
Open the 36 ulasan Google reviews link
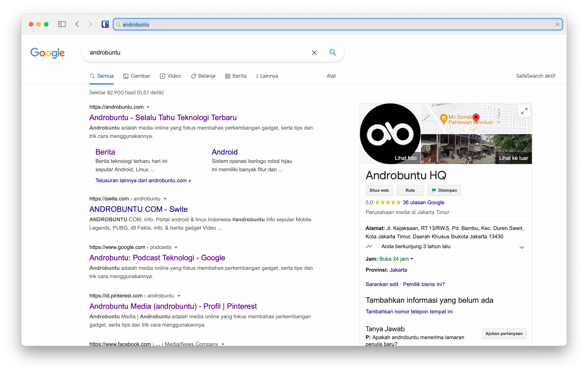pyautogui.click(x=423, y=202)
